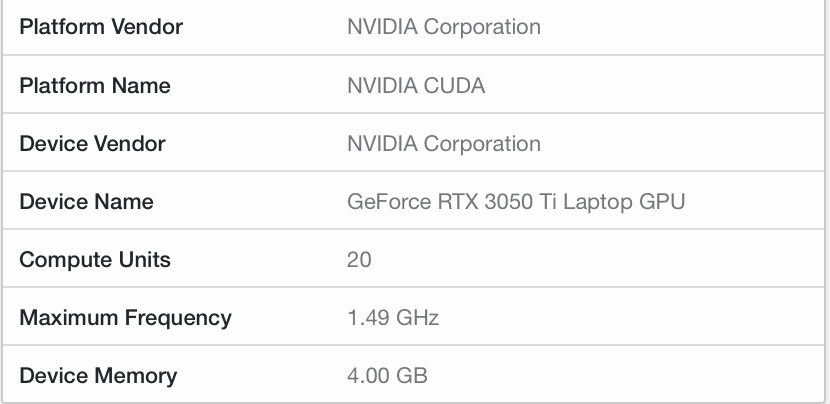Select the GeForce RTX 3050 Ti Laptop GPU text
Screen dimensions: 830x404
[515, 202]
